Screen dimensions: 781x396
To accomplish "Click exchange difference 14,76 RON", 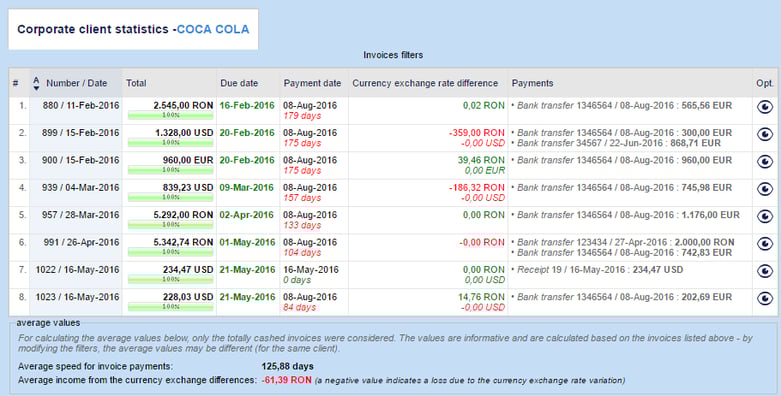I will [481, 297].
